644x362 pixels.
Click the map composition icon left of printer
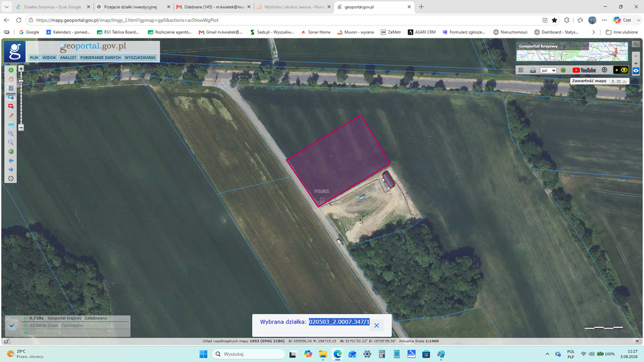[521, 70]
